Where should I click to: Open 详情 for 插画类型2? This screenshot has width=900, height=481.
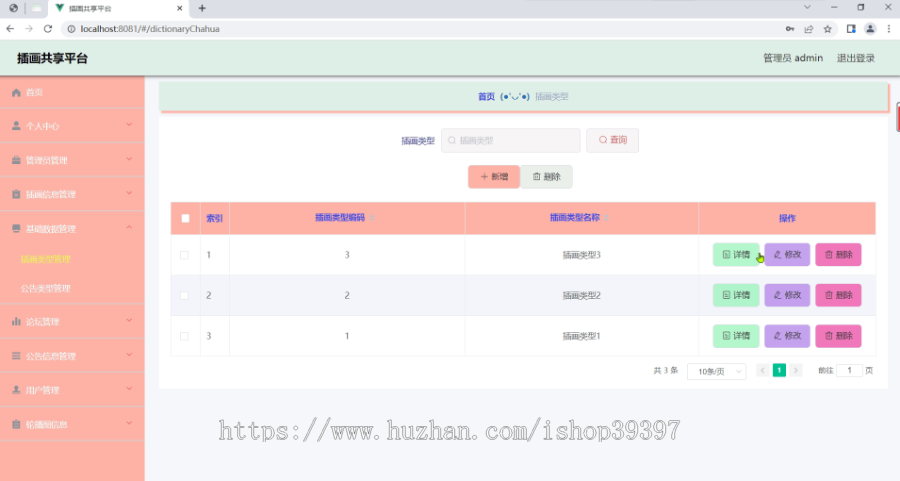pos(736,295)
